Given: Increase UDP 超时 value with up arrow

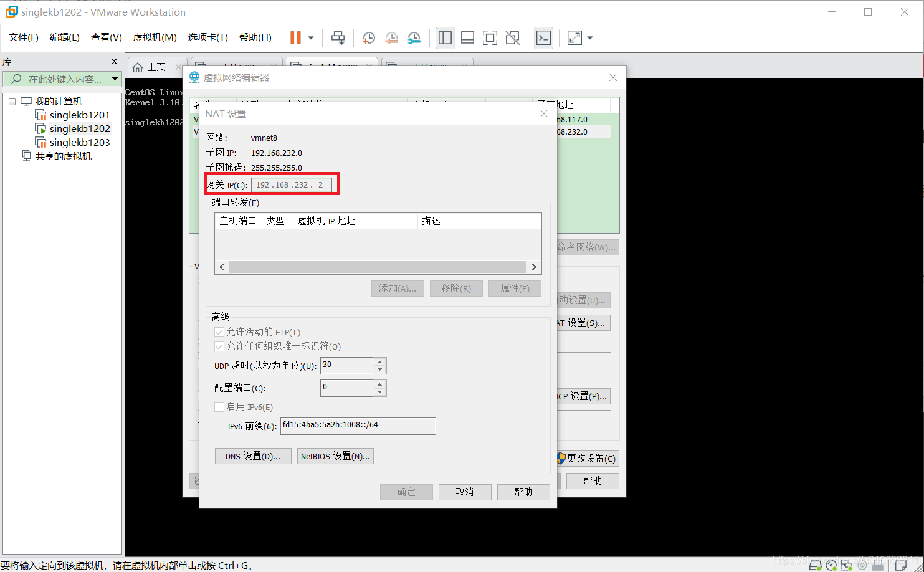Looking at the screenshot, I should 380,361.
